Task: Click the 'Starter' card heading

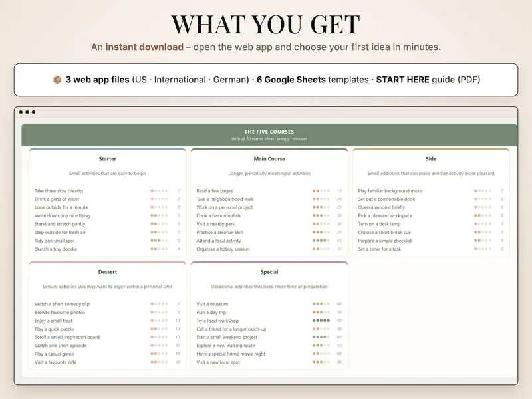Action: (108, 159)
